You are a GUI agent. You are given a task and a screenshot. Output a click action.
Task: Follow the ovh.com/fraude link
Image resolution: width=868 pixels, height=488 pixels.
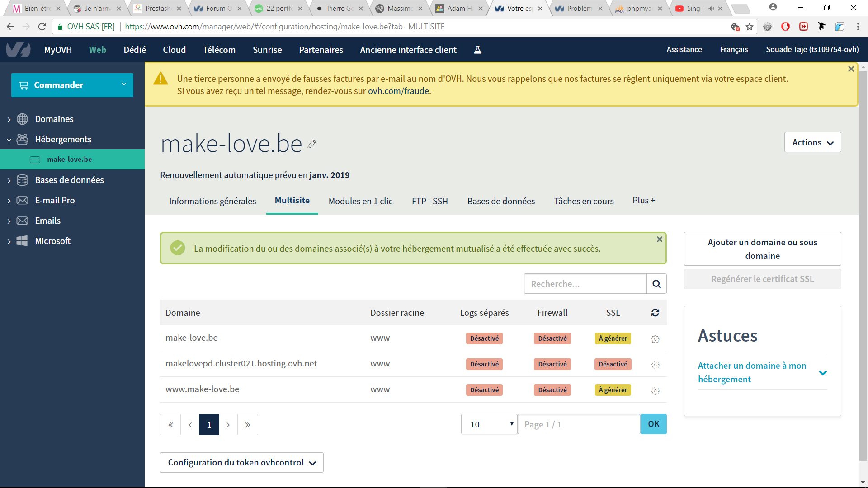[x=398, y=91]
